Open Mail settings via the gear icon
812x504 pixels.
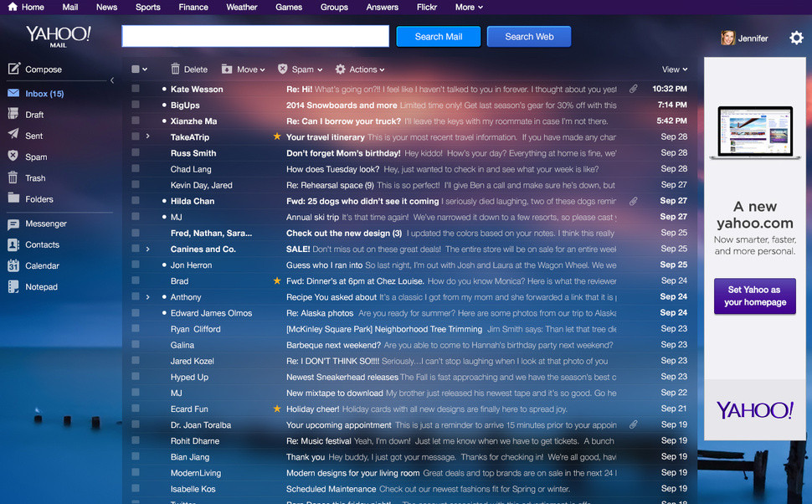(797, 38)
